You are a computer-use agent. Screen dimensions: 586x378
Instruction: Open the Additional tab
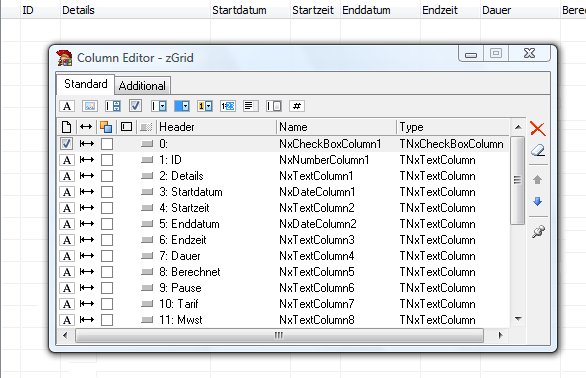click(142, 86)
